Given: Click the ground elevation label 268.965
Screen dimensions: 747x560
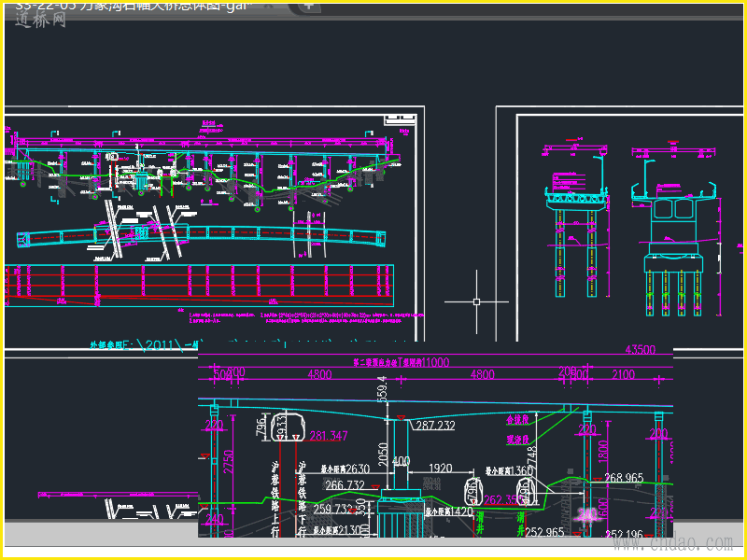Looking at the screenshot, I should pyautogui.click(x=624, y=477).
